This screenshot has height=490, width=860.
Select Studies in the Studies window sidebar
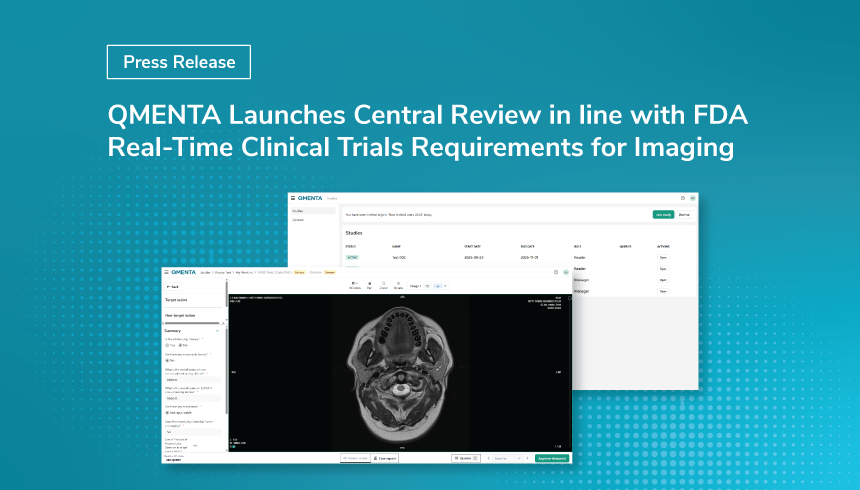pyautogui.click(x=313, y=211)
